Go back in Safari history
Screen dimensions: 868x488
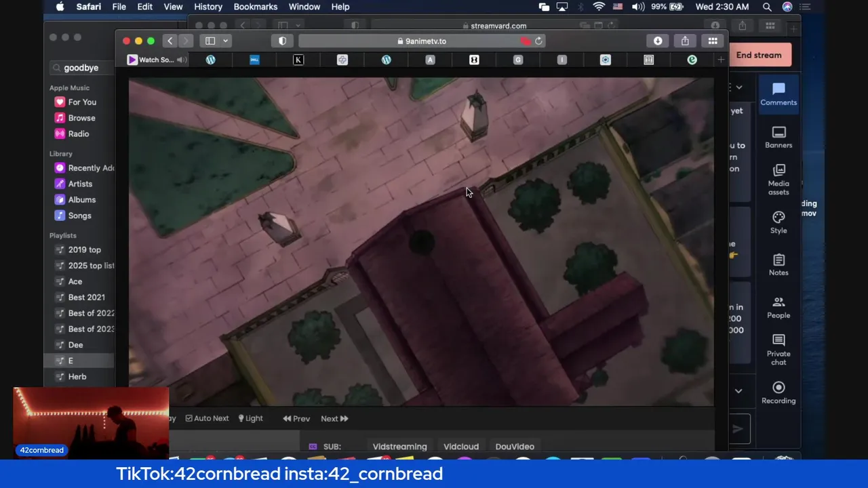(x=170, y=41)
